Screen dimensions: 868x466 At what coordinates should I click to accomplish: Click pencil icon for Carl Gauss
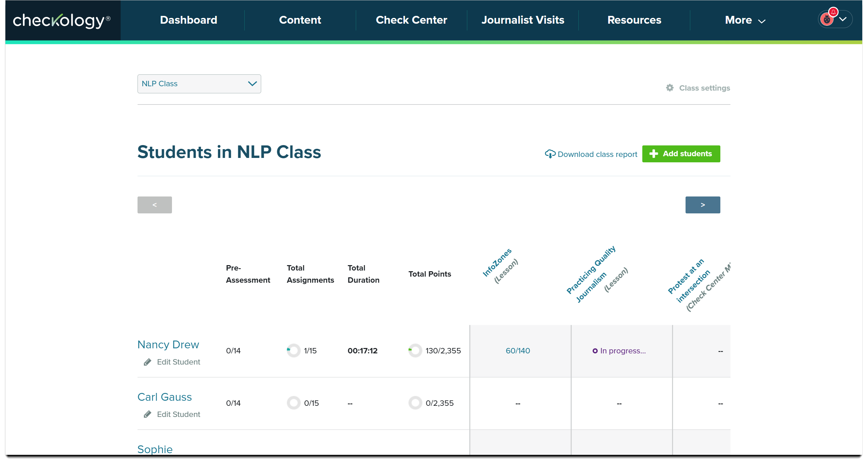tap(148, 415)
